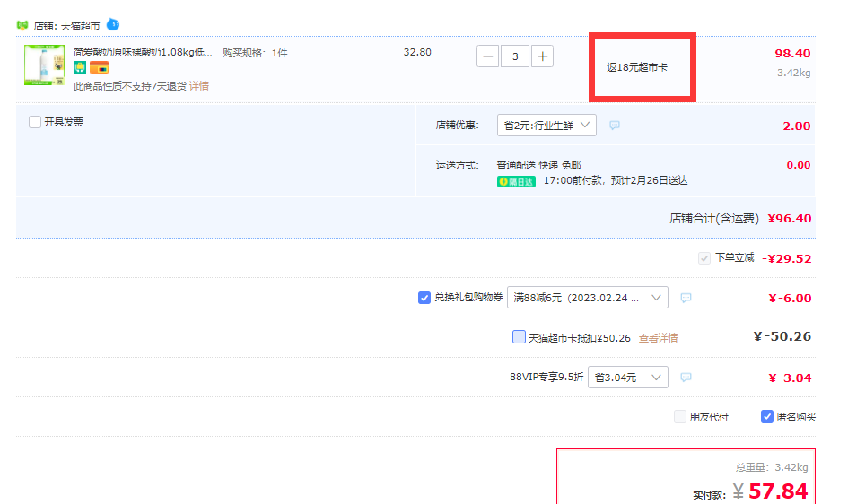Screen dimensions: 848x504
Task: Click the 店铺合计 ¥96.40 amount
Action: pos(790,218)
